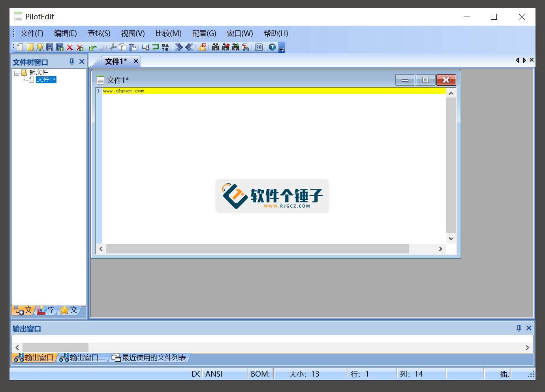Open the 窗口(W) menu
The image size is (545, 392).
pyautogui.click(x=240, y=34)
